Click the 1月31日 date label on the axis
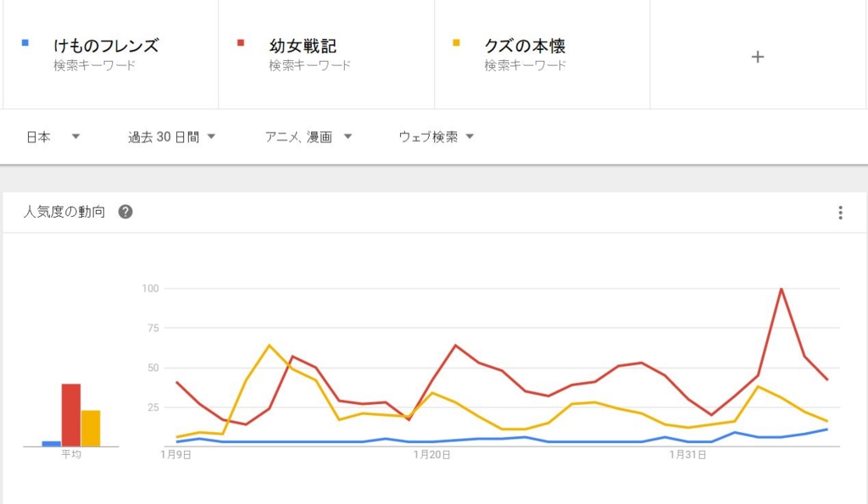 [687, 455]
